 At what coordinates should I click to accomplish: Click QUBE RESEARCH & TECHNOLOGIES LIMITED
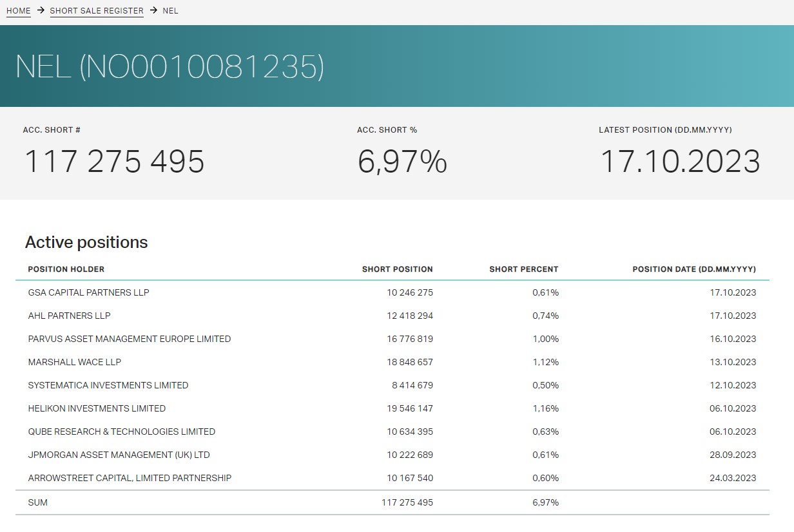click(x=121, y=432)
